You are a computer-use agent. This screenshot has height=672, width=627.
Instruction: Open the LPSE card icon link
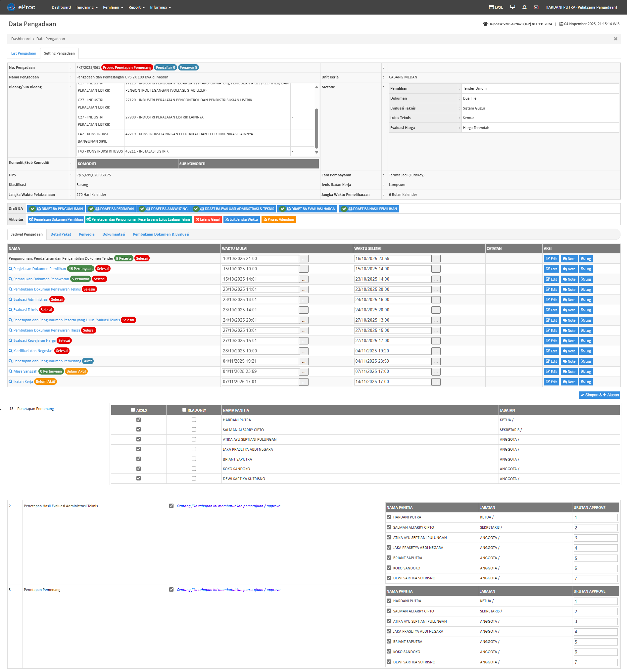coord(496,7)
